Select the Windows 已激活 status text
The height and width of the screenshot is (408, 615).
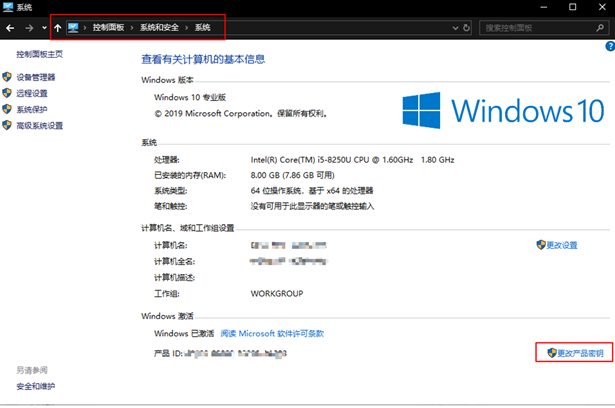coord(184,333)
